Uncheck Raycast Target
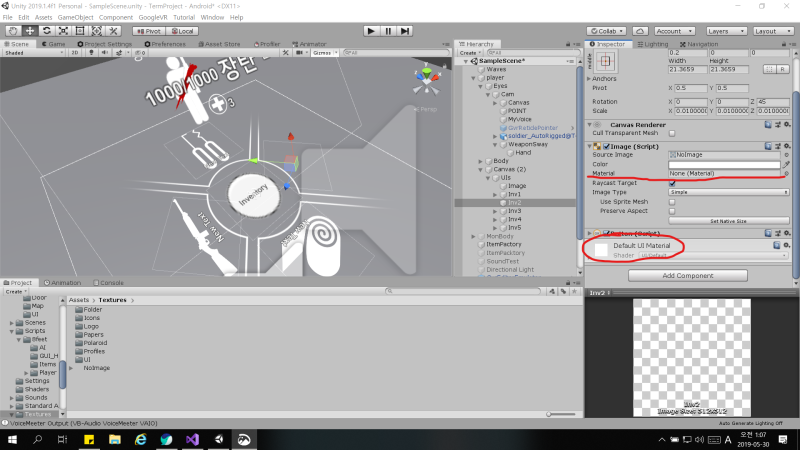This screenshot has height=450, width=800. (672, 183)
